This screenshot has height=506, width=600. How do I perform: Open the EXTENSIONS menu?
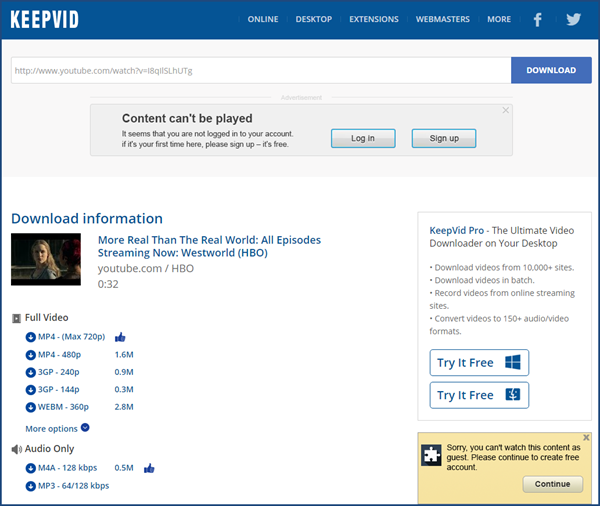374,19
